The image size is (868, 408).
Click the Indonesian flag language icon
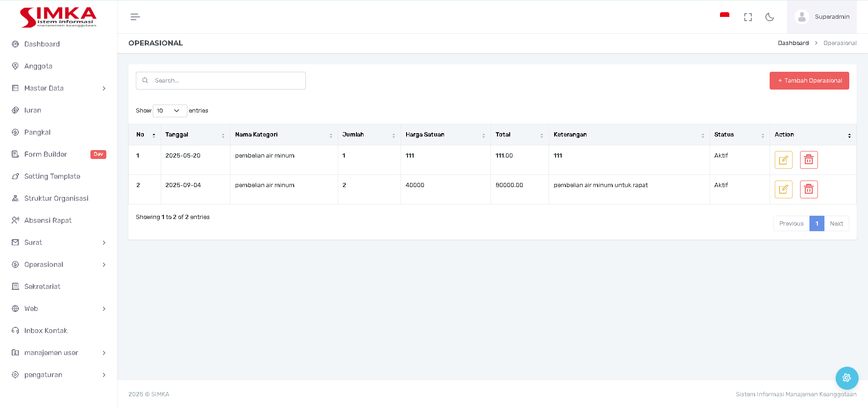pos(724,16)
